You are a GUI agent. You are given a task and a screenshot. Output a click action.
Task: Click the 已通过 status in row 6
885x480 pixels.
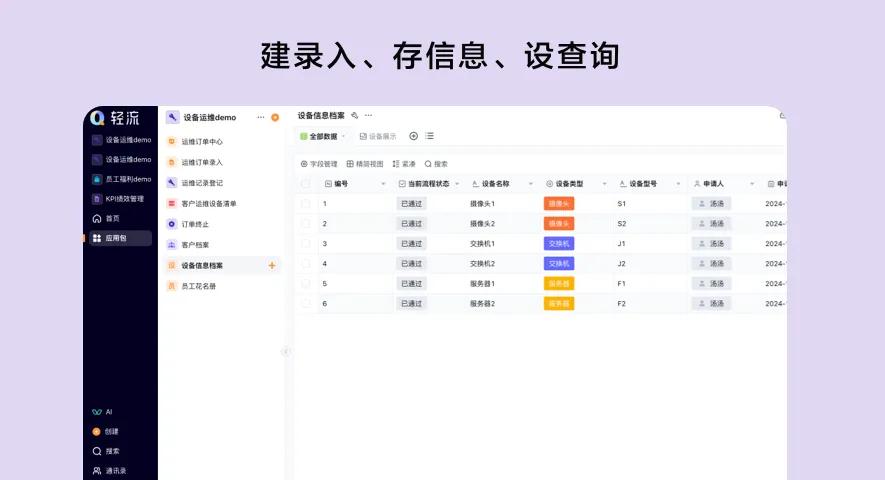[x=411, y=303]
